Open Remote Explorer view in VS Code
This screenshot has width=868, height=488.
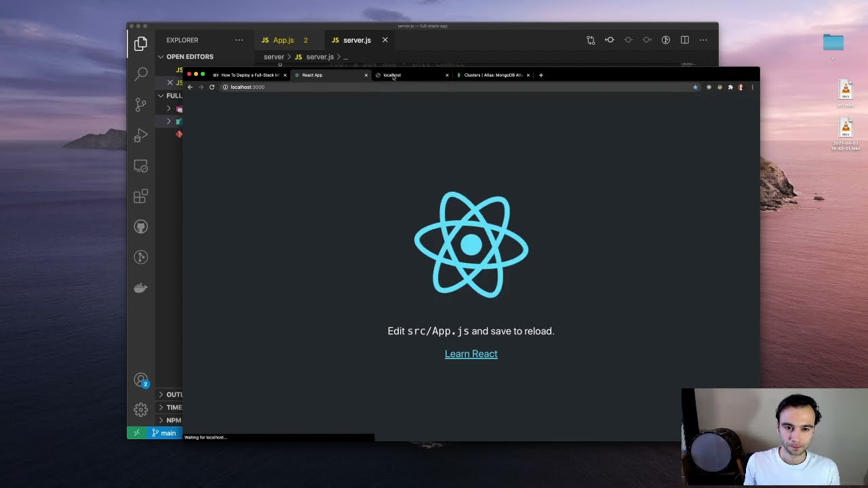click(140, 166)
